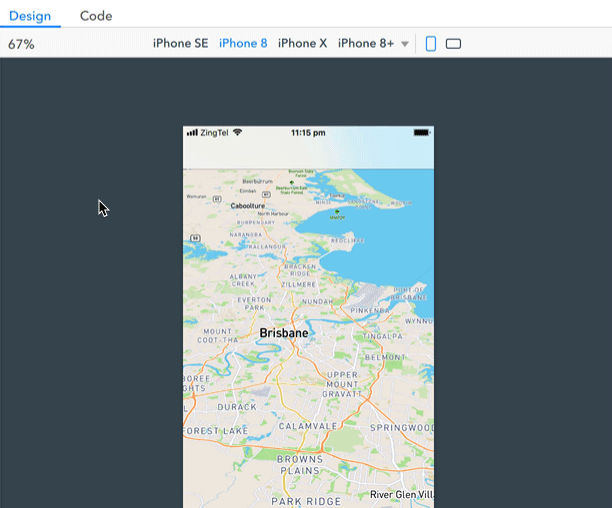Click the ZingTel carrier label
This screenshot has width=612, height=508.
click(x=214, y=133)
